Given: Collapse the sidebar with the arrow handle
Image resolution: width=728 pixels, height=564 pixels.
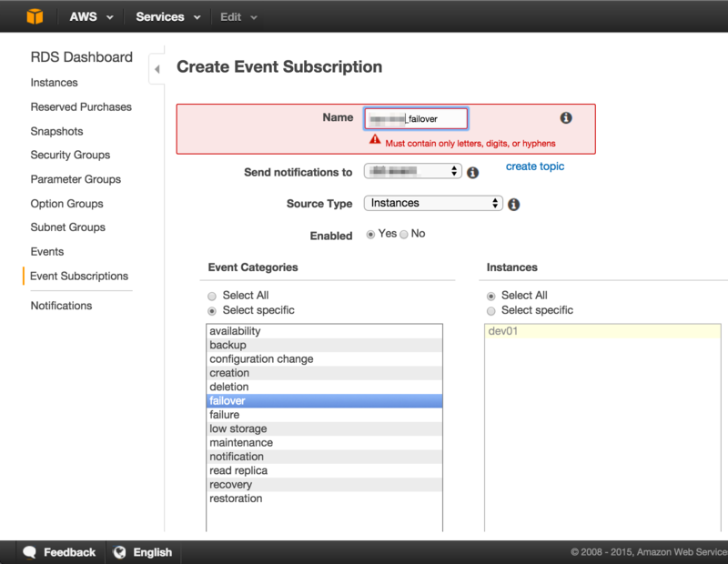Looking at the screenshot, I should 157,69.
